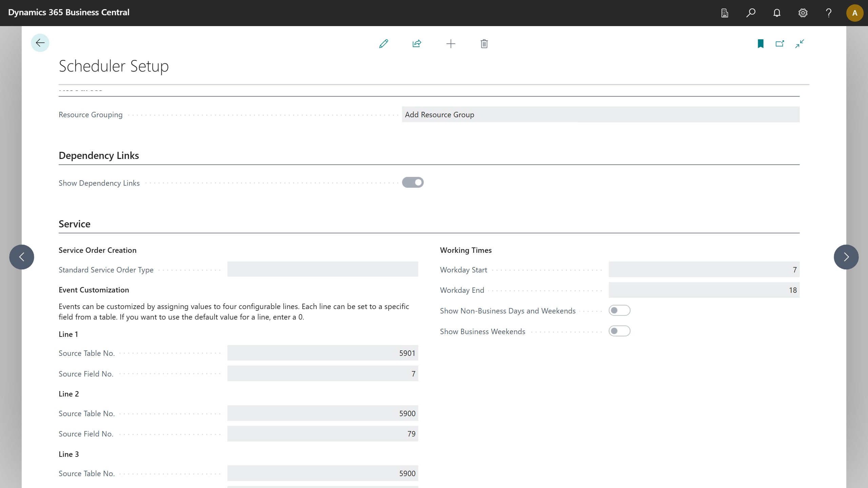868x488 pixels.
Task: Click Line 1 Source Field No. field
Action: (x=322, y=373)
